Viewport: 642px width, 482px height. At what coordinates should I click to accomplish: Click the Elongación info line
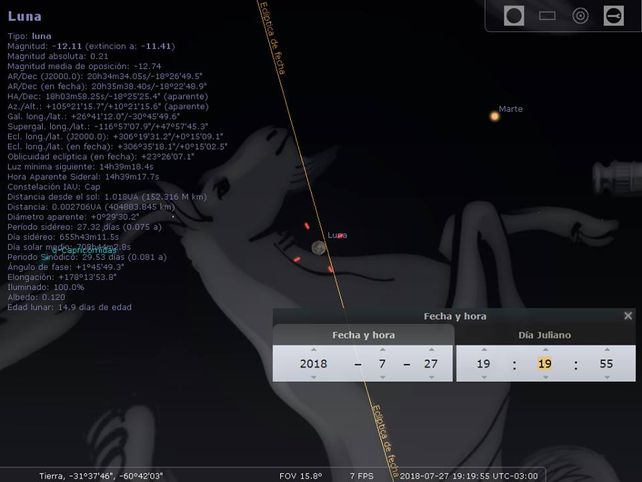pos(62,277)
